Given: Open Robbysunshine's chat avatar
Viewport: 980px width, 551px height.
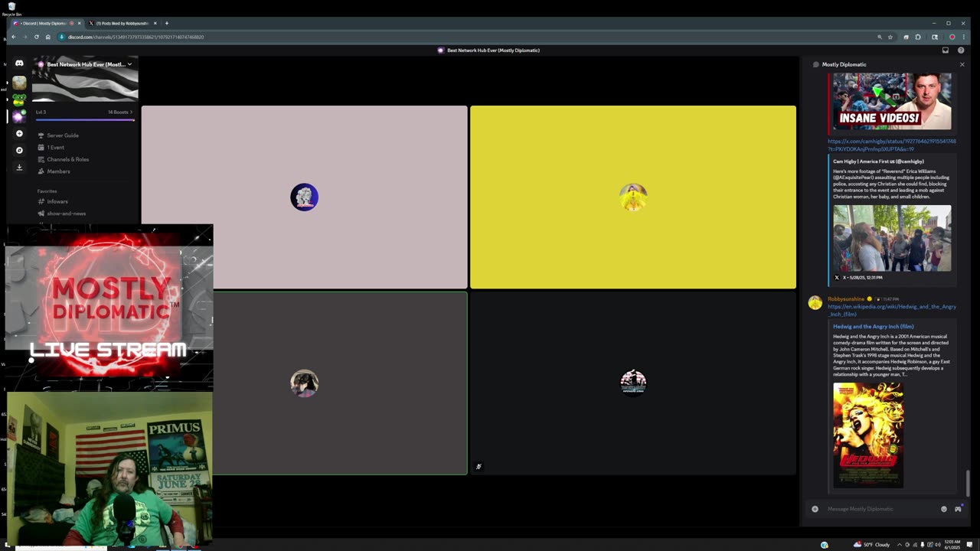Looking at the screenshot, I should pyautogui.click(x=815, y=303).
